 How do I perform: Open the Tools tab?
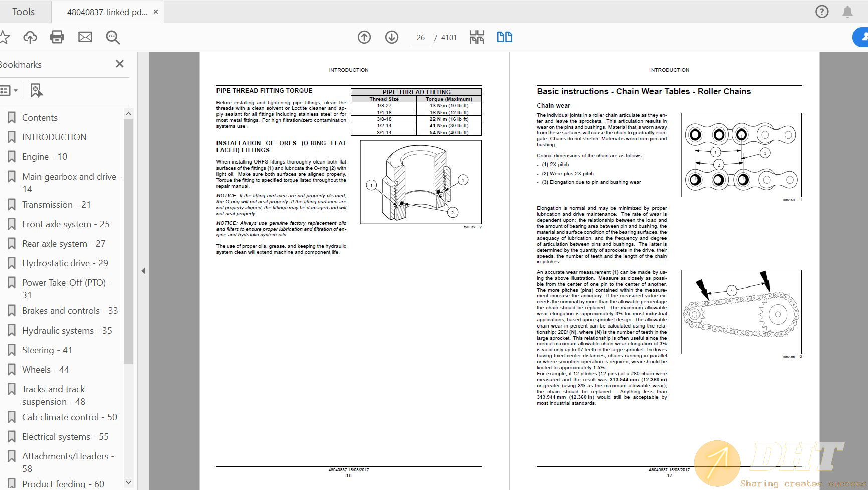(x=24, y=12)
